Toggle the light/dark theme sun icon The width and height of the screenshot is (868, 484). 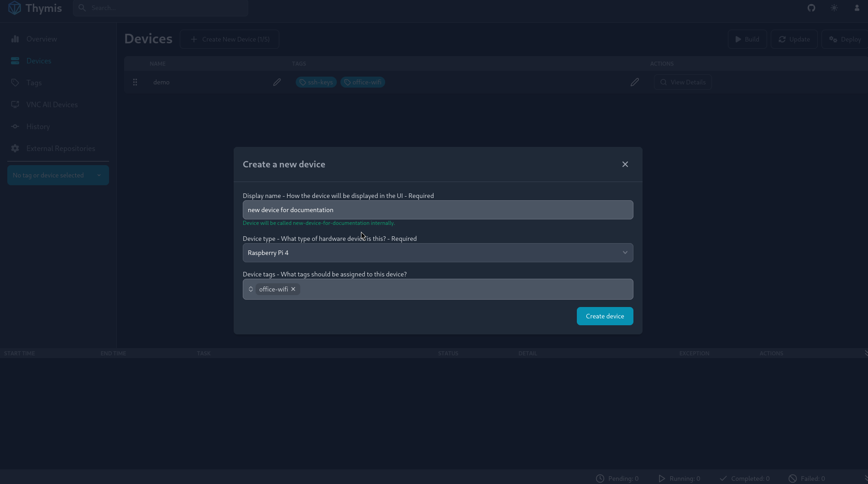[834, 8]
